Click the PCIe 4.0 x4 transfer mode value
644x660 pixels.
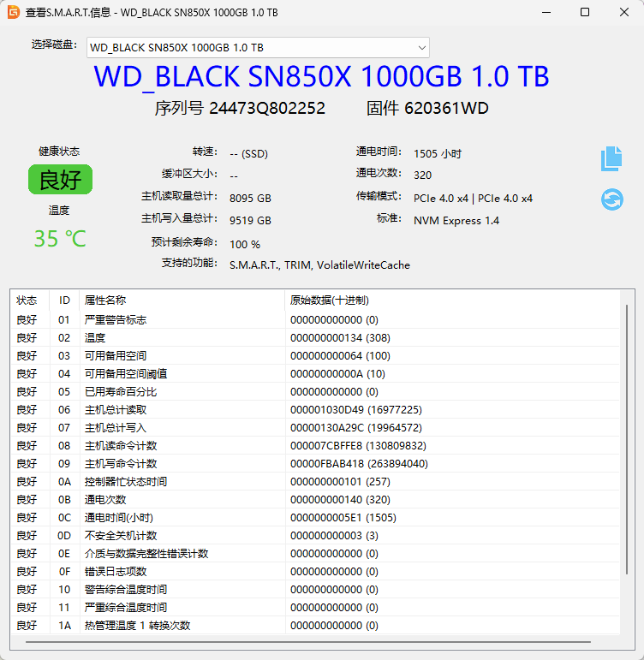point(473,199)
